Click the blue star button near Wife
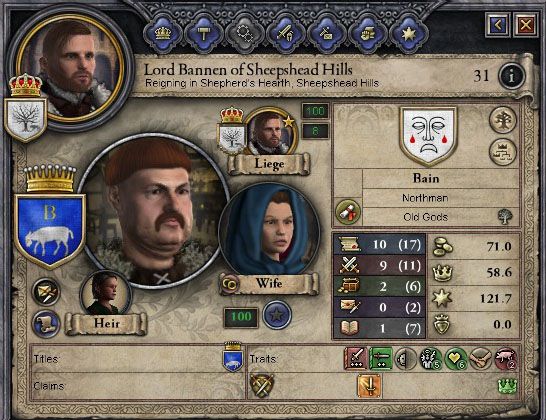546x420 pixels. tap(276, 315)
